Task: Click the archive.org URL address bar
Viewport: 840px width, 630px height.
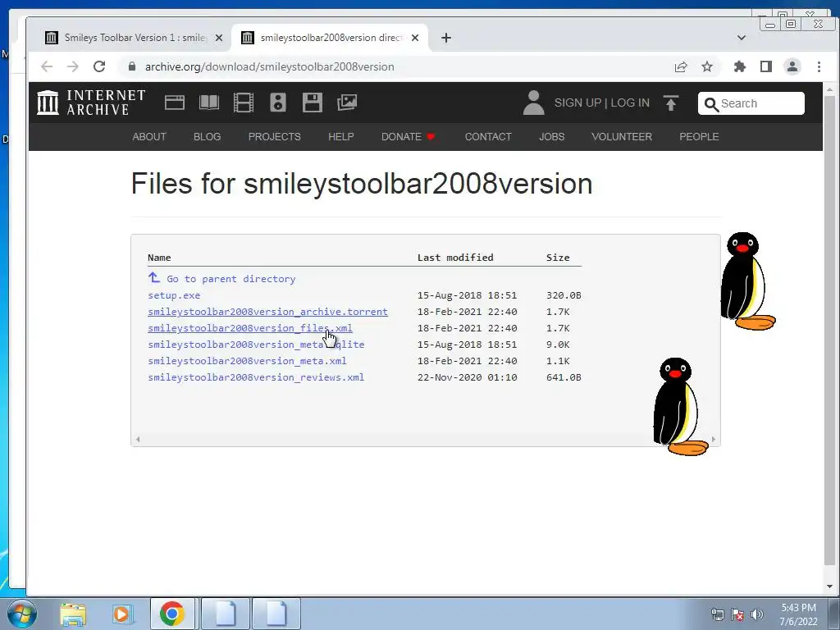Action: pyautogui.click(x=396, y=66)
